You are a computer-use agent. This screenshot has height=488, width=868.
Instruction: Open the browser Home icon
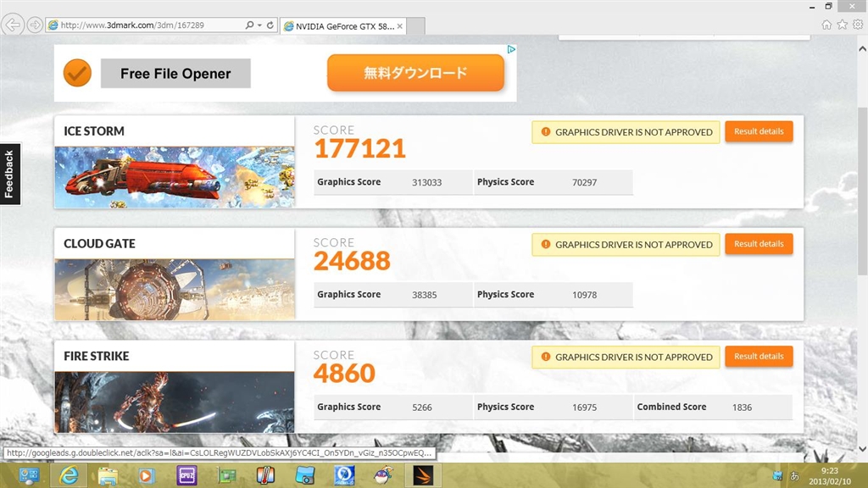[826, 25]
